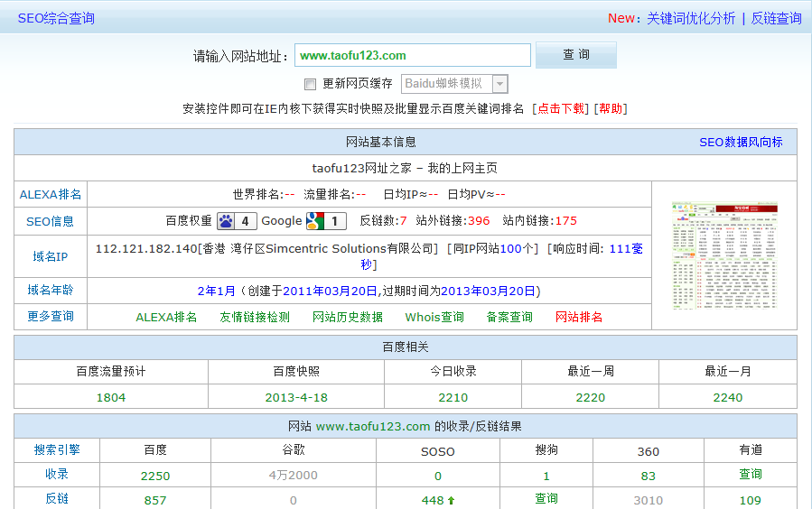Click 同IP网站 count 100
The width and height of the screenshot is (812, 509).
click(510, 249)
